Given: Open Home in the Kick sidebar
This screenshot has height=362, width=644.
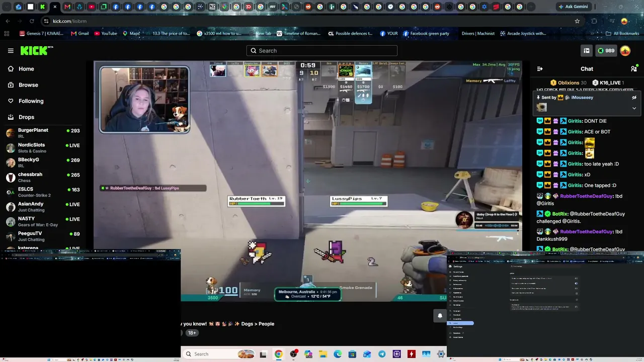Looking at the screenshot, I should tap(26, 69).
